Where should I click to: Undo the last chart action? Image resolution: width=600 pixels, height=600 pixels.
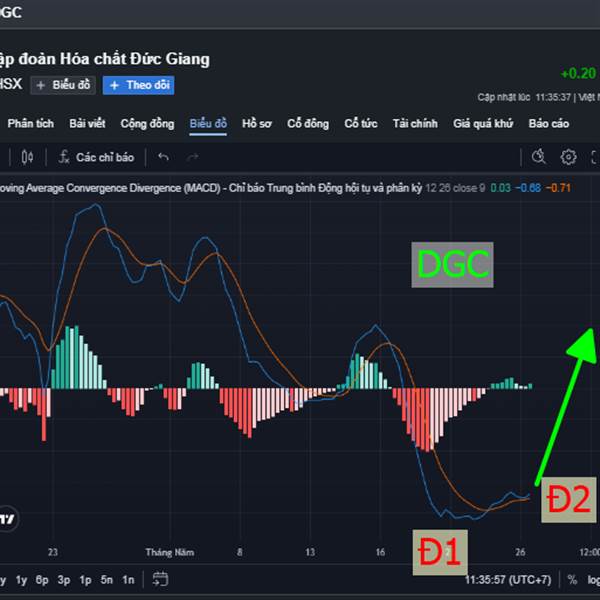click(163, 157)
